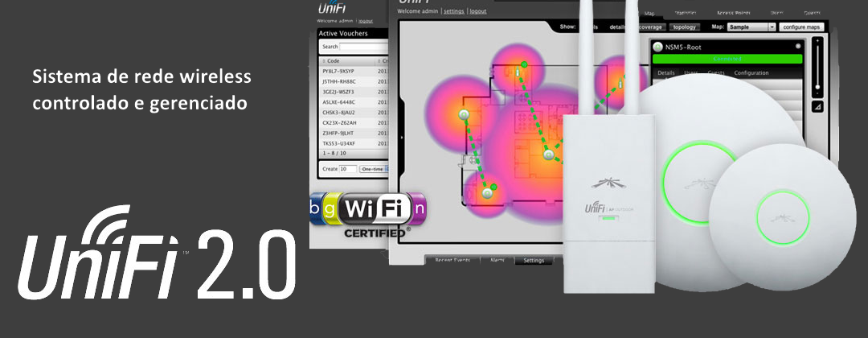The width and height of the screenshot is (868, 338).
Task: Focus the Search field in Active Vouchers
Action: click(x=364, y=47)
